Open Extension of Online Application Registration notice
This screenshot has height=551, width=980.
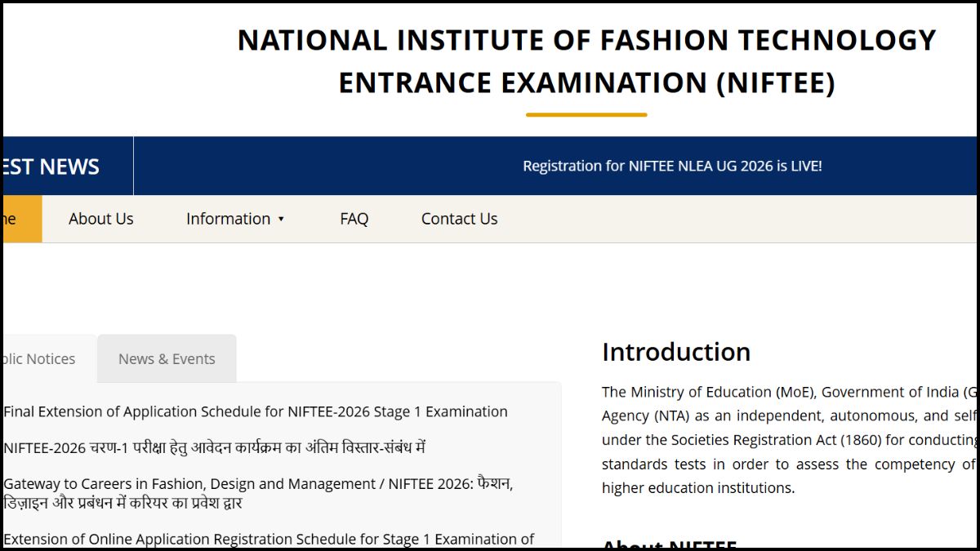click(269, 540)
